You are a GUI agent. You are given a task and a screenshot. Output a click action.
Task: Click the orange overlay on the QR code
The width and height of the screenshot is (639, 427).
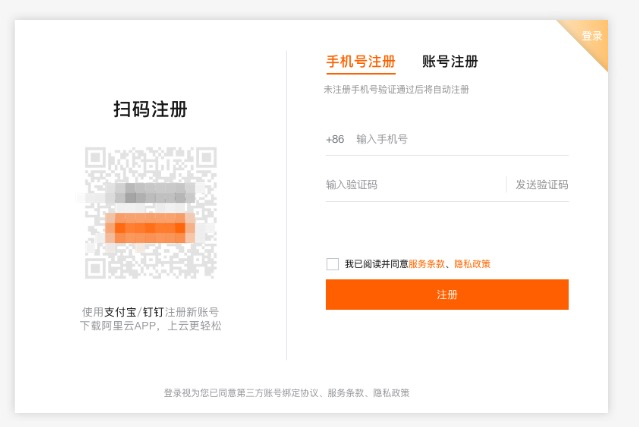[x=150, y=229]
